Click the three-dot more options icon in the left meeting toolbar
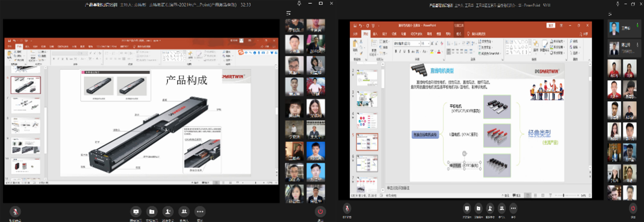644x222 pixels. pos(200,212)
